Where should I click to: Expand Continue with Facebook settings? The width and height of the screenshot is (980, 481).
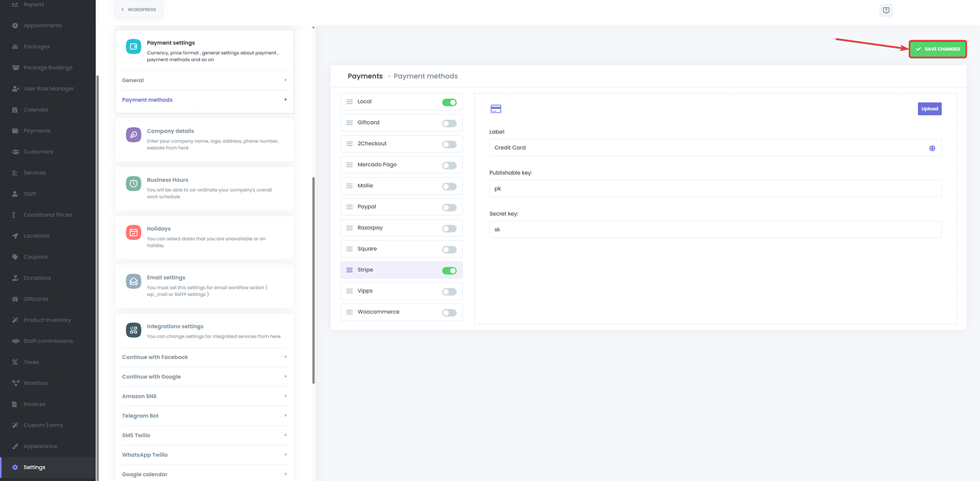[204, 357]
